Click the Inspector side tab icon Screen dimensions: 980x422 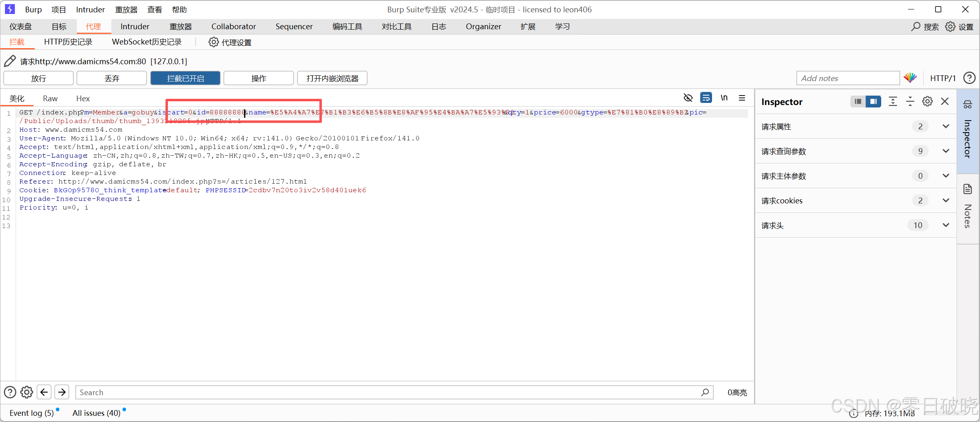[x=968, y=105]
